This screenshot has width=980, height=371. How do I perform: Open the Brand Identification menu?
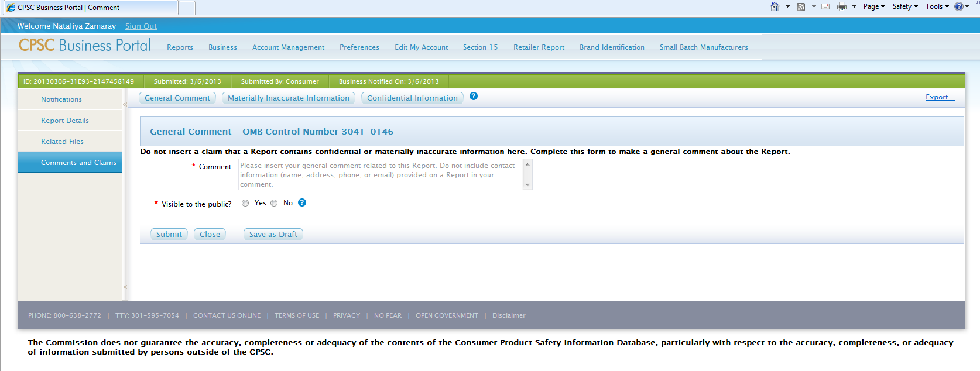pyautogui.click(x=612, y=47)
